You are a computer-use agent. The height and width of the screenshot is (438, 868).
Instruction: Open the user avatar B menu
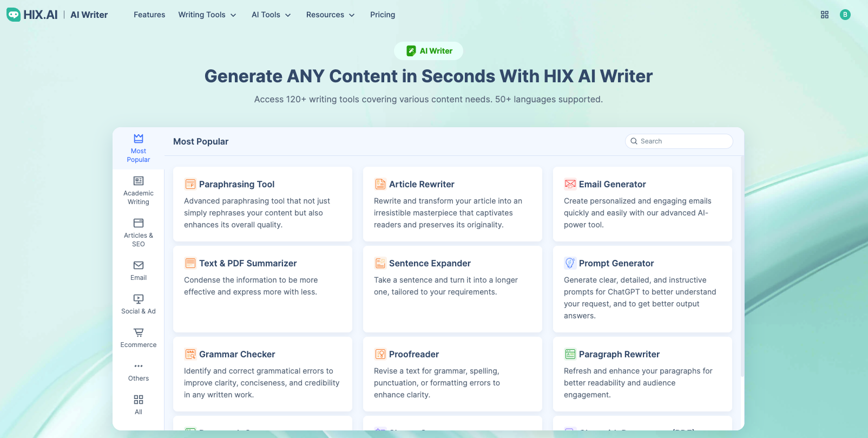(x=845, y=15)
